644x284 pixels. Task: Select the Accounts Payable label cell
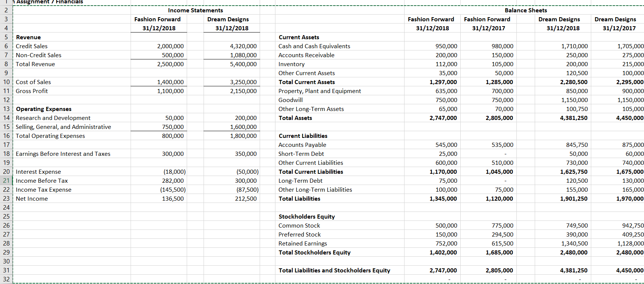point(340,145)
